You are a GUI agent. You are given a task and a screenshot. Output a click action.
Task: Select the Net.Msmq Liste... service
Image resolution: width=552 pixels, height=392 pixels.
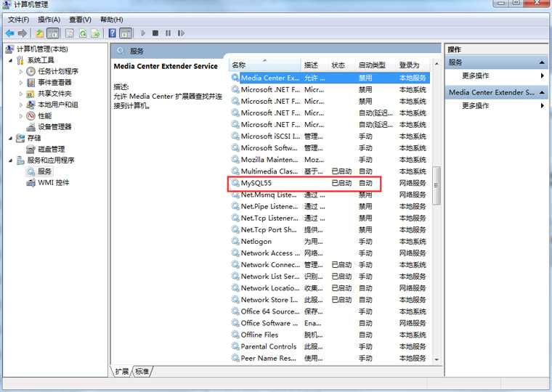pos(330,195)
